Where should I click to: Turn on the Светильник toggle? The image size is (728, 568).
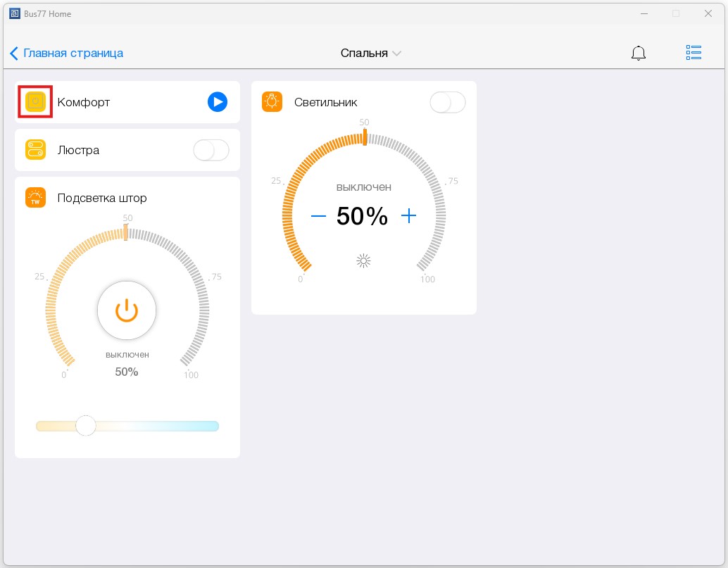point(448,102)
